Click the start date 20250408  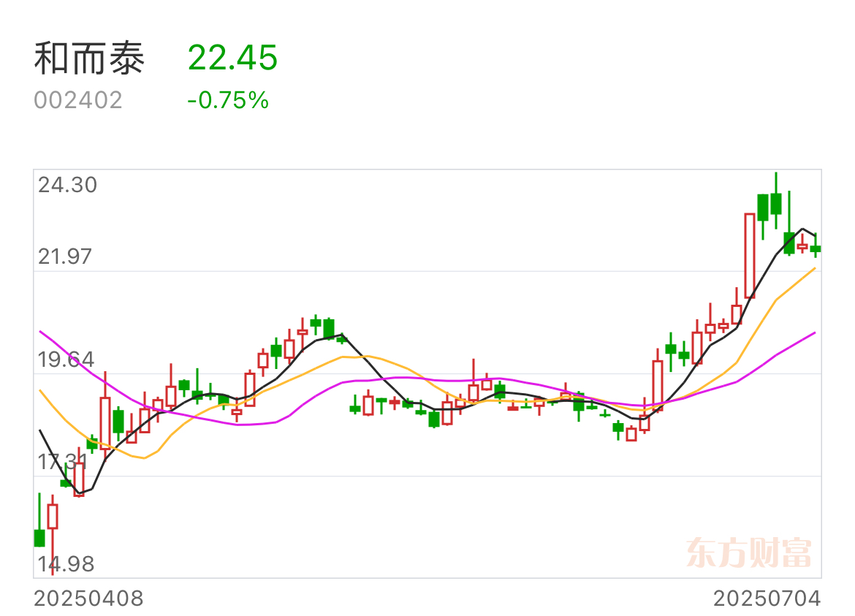(x=89, y=598)
